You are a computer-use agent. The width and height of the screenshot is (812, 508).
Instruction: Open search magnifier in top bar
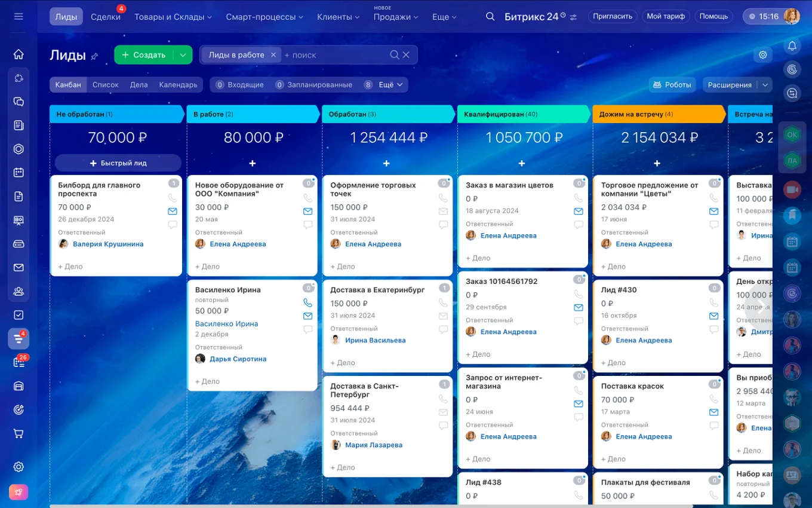(490, 16)
